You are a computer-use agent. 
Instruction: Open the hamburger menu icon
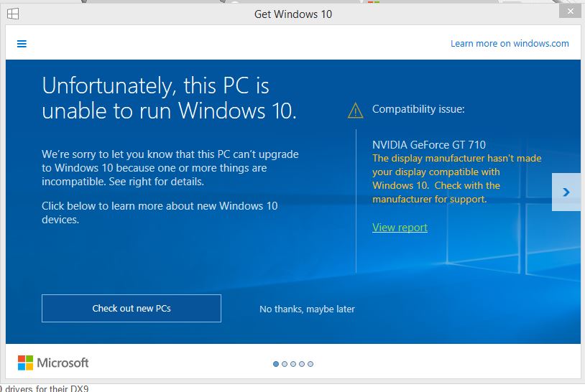click(22, 44)
